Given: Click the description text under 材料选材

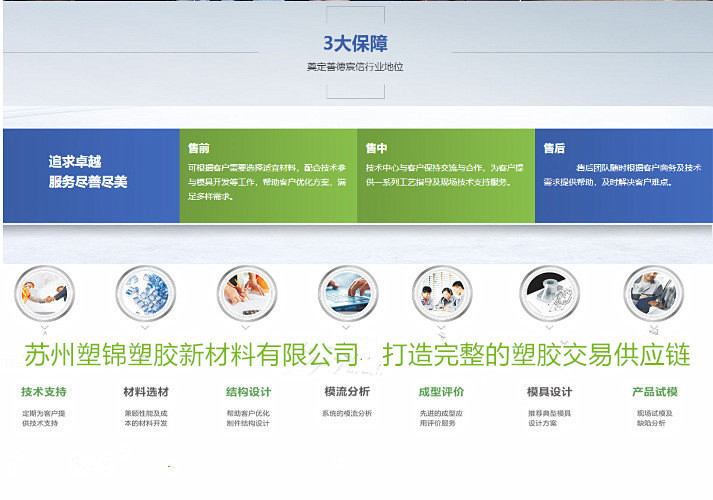Looking at the screenshot, I should (x=146, y=418).
